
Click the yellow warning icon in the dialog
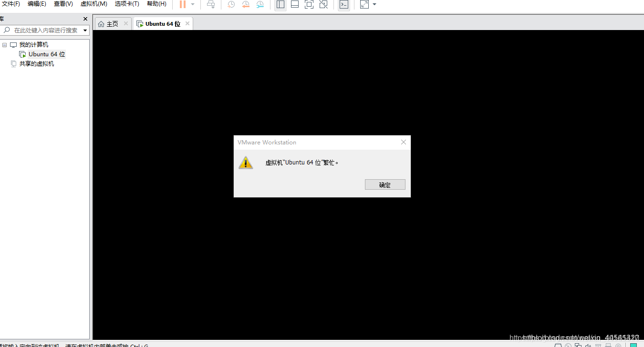click(246, 163)
